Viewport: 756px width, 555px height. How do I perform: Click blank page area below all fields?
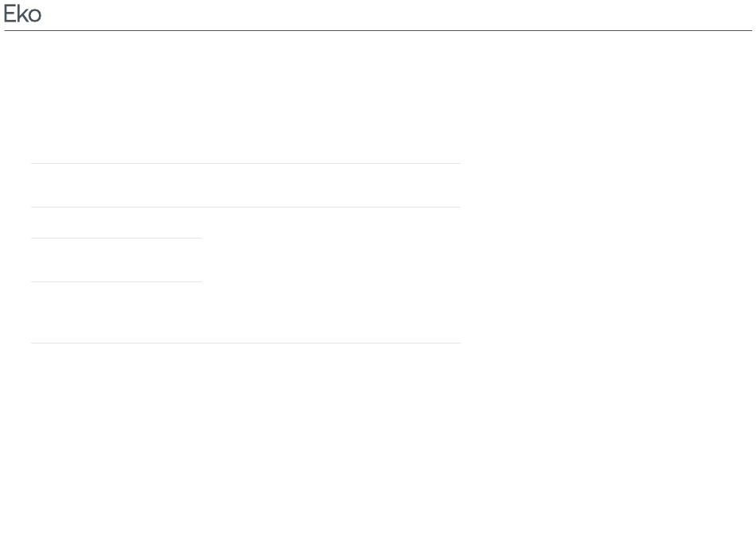(378, 448)
